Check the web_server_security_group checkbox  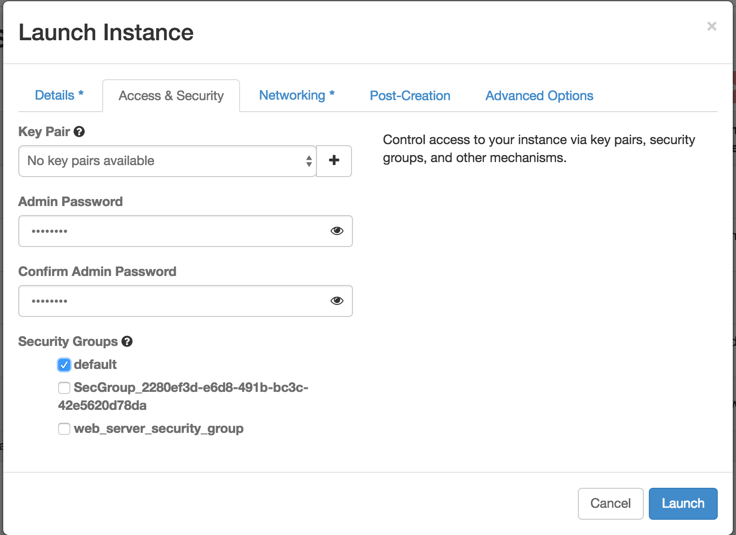(x=64, y=429)
